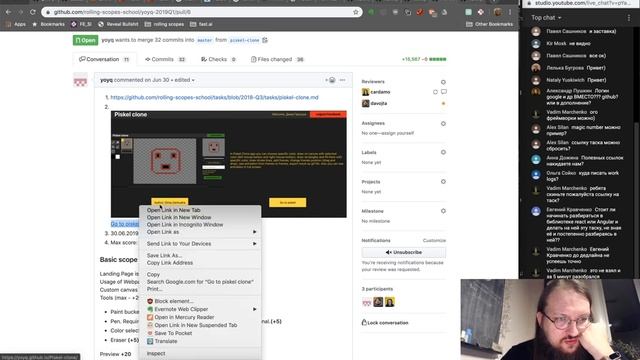View cardamo review comment icon
Viewport: 640px width, 360px height.
tap(444, 92)
